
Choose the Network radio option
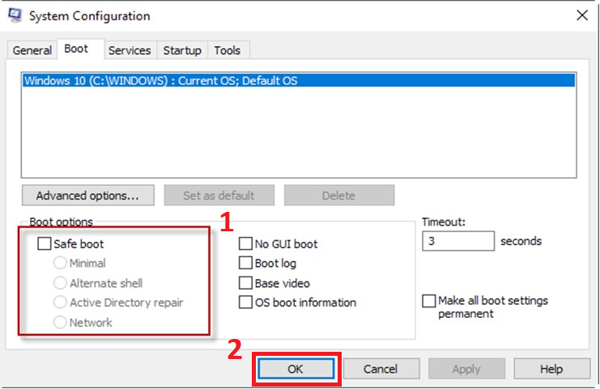point(60,322)
